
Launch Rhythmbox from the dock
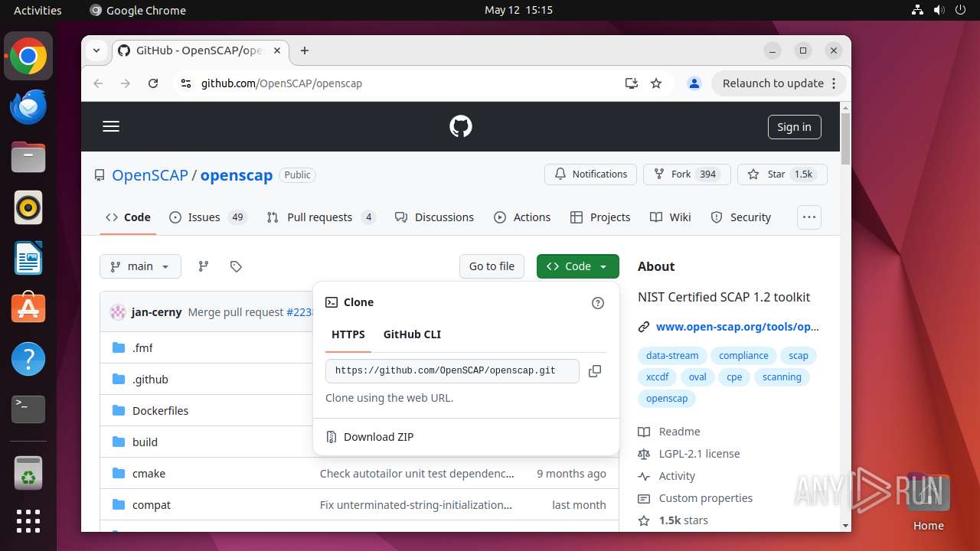click(28, 207)
